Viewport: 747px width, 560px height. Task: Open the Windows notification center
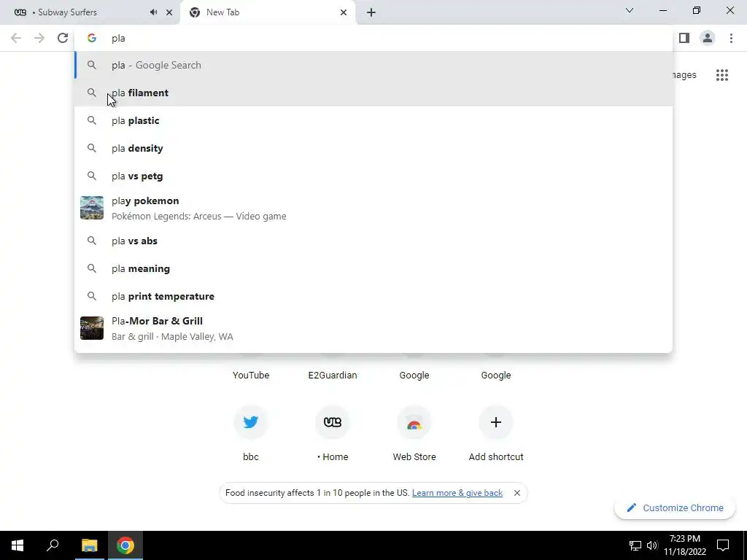723,545
